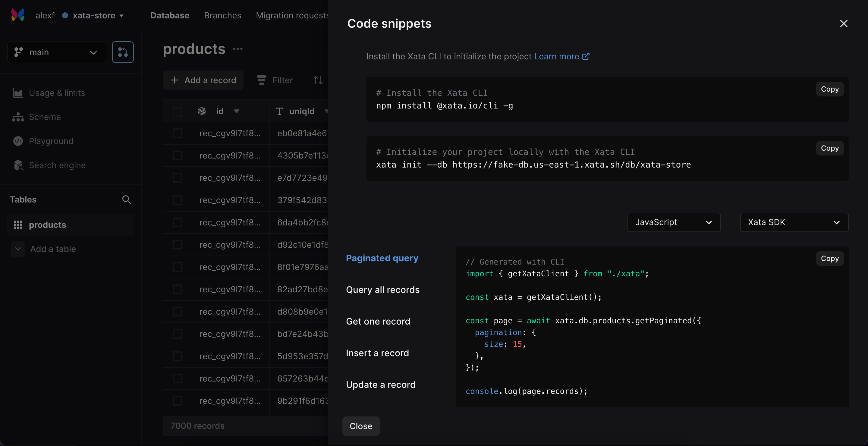Image resolution: width=868 pixels, height=446 pixels.
Task: Check the row with 4305b7e113
Action: click(177, 155)
